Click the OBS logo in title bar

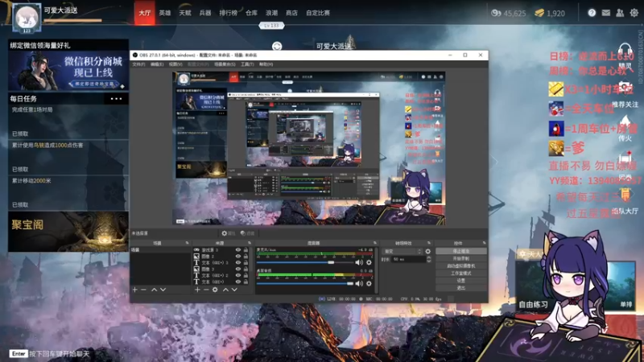[x=135, y=55]
